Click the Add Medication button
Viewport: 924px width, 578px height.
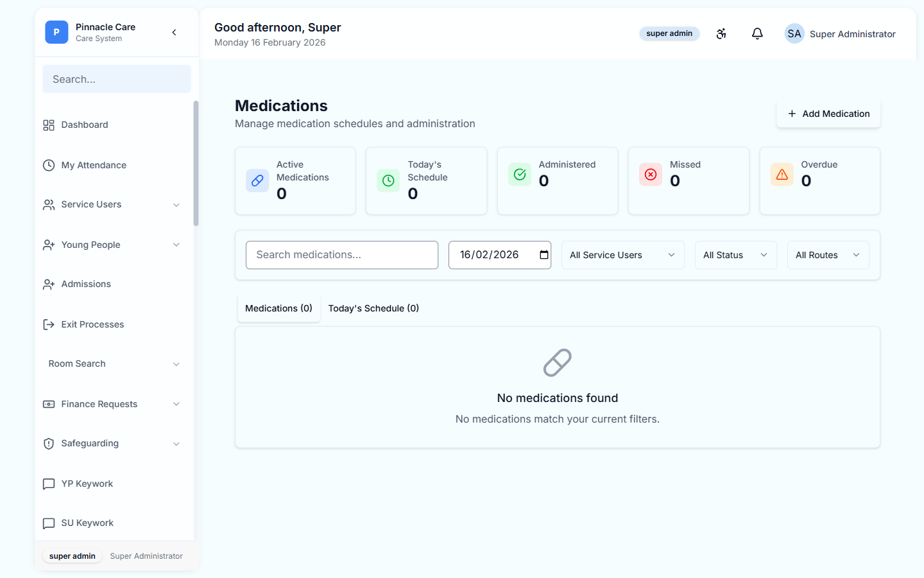828,114
